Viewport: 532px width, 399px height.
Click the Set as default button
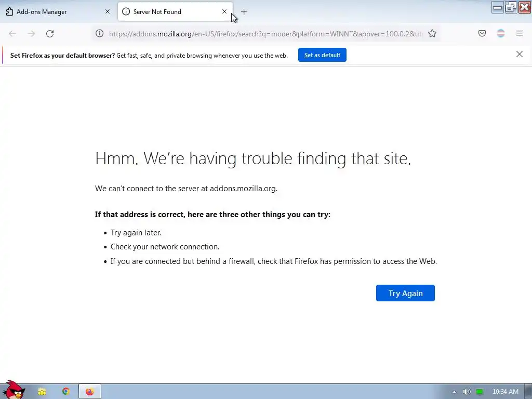pyautogui.click(x=322, y=55)
